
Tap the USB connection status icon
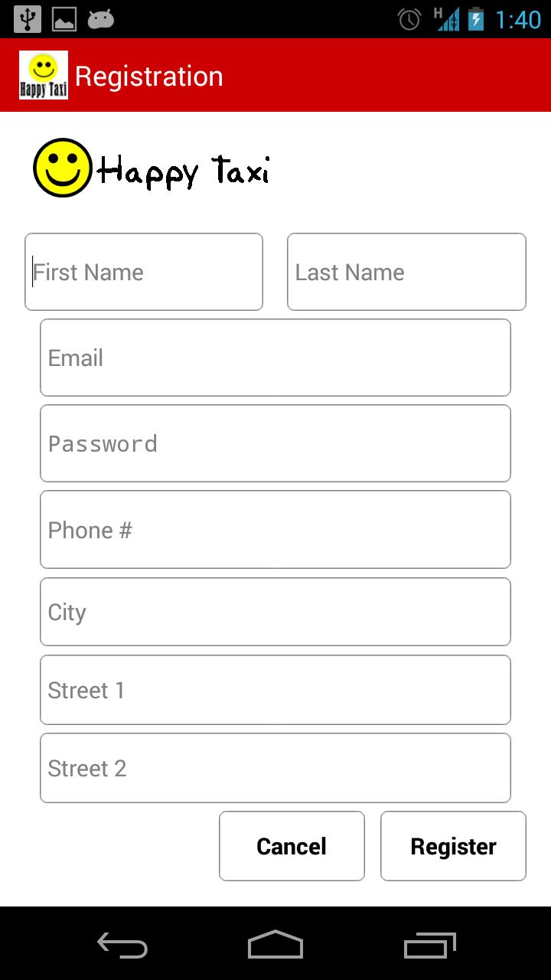coord(28,19)
